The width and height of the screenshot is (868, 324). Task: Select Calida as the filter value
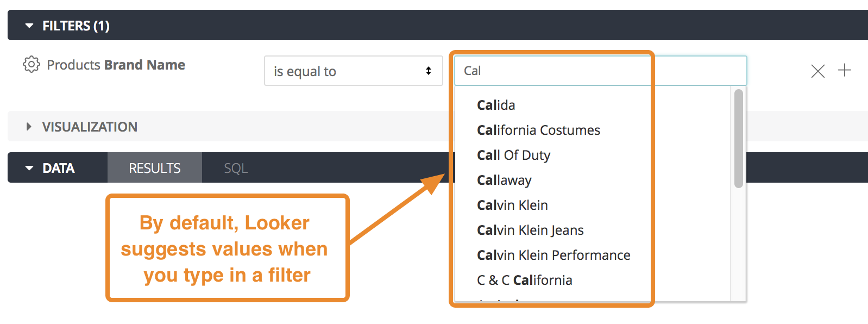[495, 105]
